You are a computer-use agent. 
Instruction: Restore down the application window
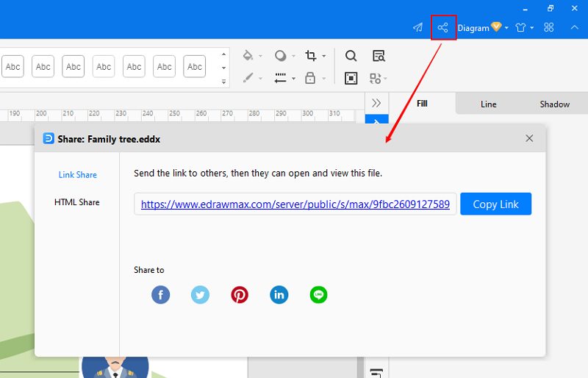pyautogui.click(x=550, y=8)
